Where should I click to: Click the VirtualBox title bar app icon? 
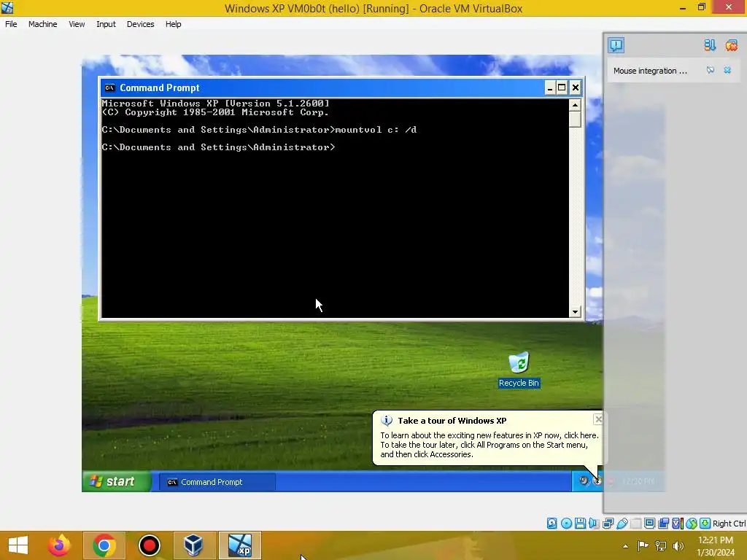(7, 7)
